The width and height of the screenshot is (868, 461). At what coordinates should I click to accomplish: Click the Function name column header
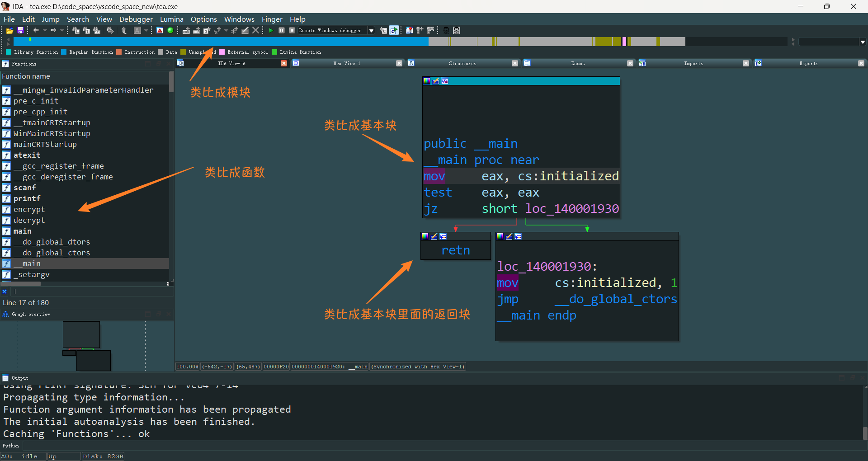(85, 76)
